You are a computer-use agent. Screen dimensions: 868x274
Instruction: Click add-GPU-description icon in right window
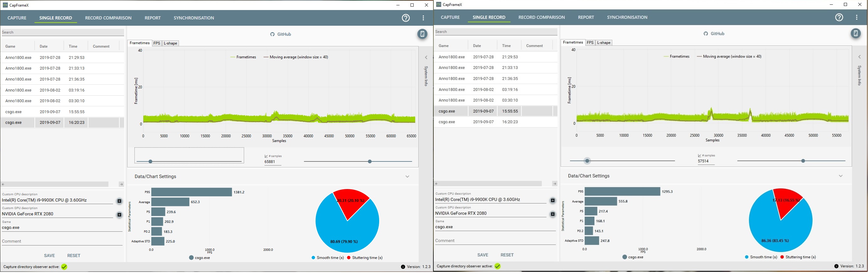tap(553, 214)
